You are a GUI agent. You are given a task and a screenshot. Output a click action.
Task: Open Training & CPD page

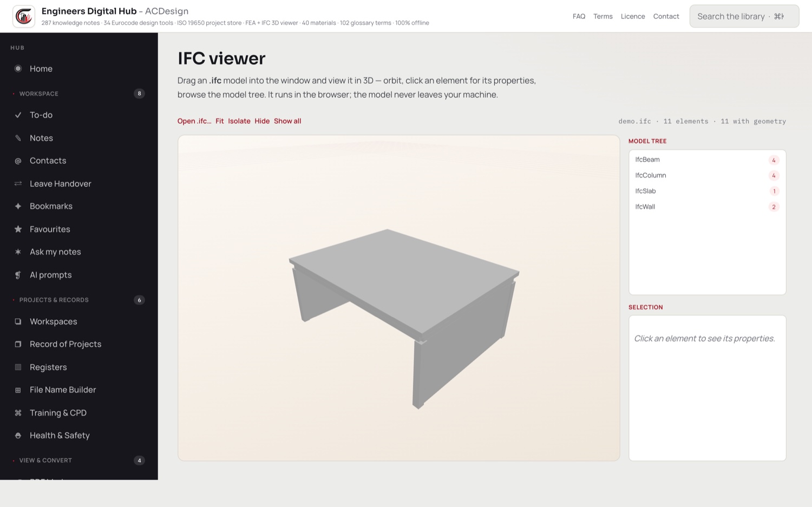(79, 413)
